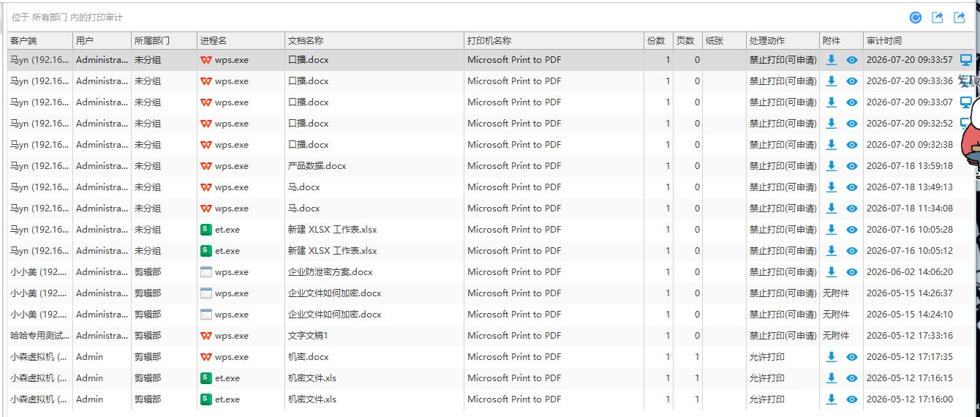
Task: Open monitor icon on 09:33:57 row
Action: (965, 60)
